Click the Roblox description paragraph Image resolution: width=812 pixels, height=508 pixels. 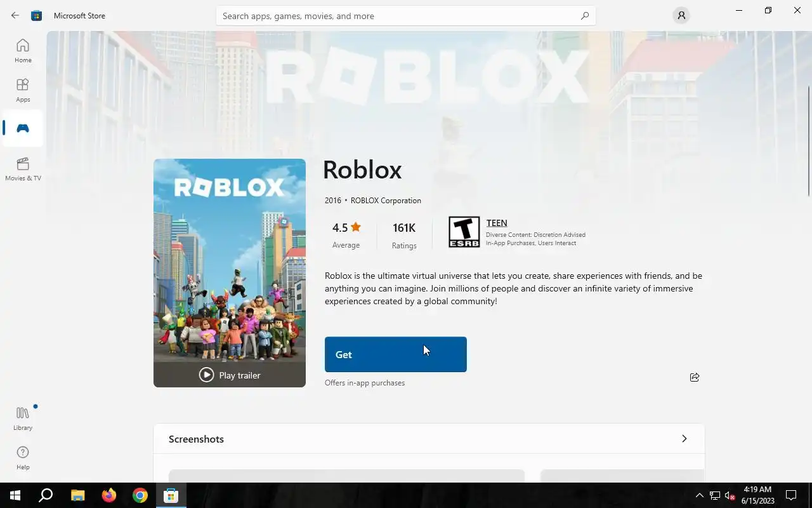point(513,288)
